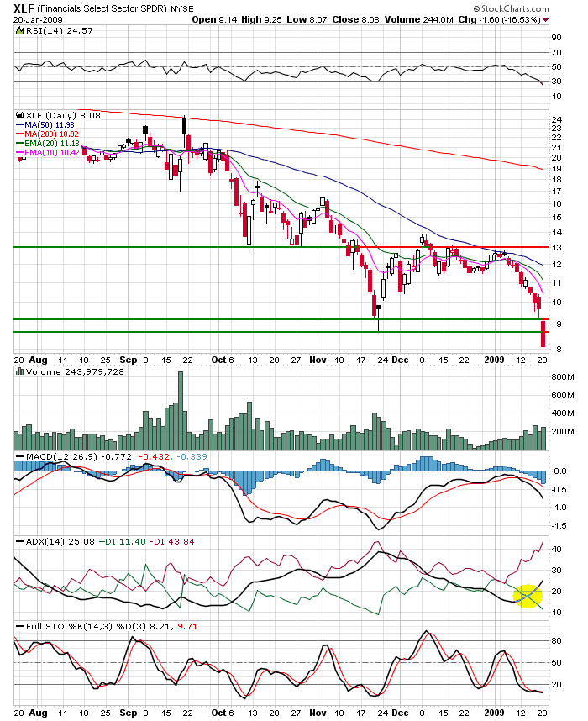
Task: Click the magenta line marker before EMA(10)
Action: click(19, 153)
